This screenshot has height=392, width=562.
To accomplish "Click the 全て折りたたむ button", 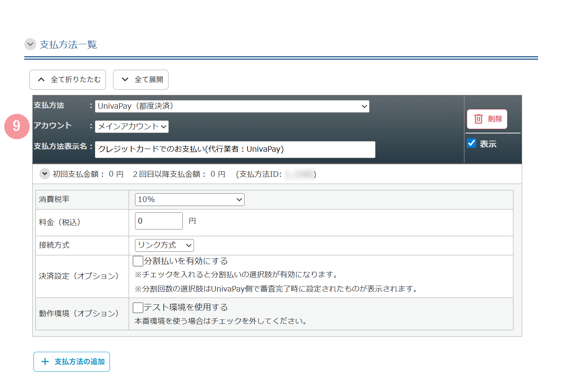I will point(68,80).
